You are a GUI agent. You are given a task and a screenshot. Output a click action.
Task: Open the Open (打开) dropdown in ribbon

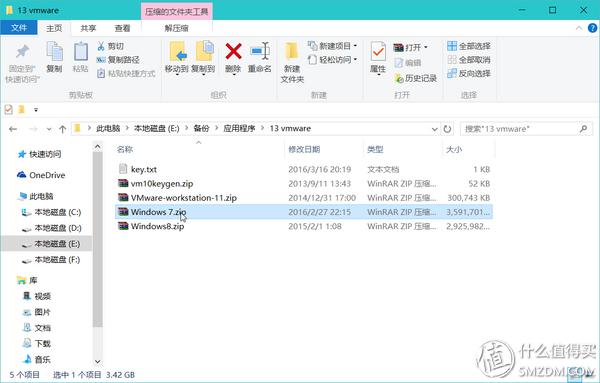pos(411,47)
